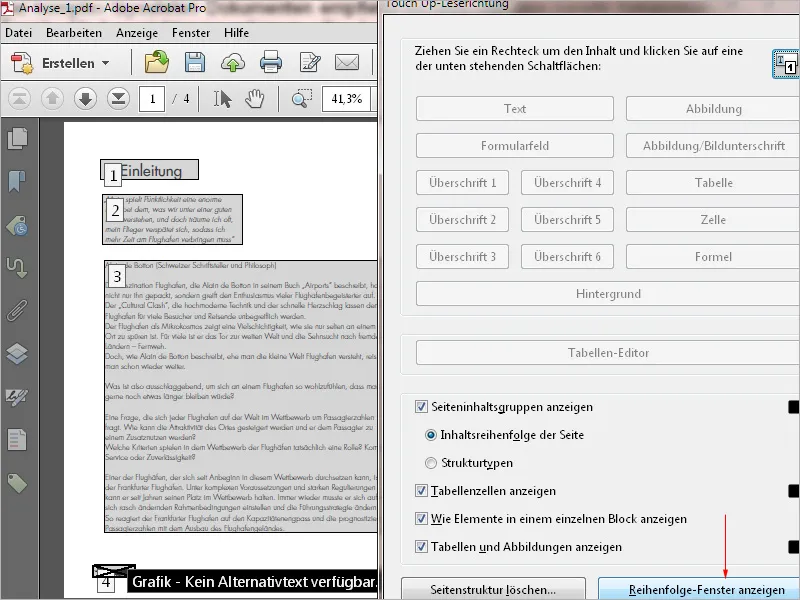Click the Tabelle button
Image resolution: width=800 pixels, height=600 pixels.
click(713, 183)
